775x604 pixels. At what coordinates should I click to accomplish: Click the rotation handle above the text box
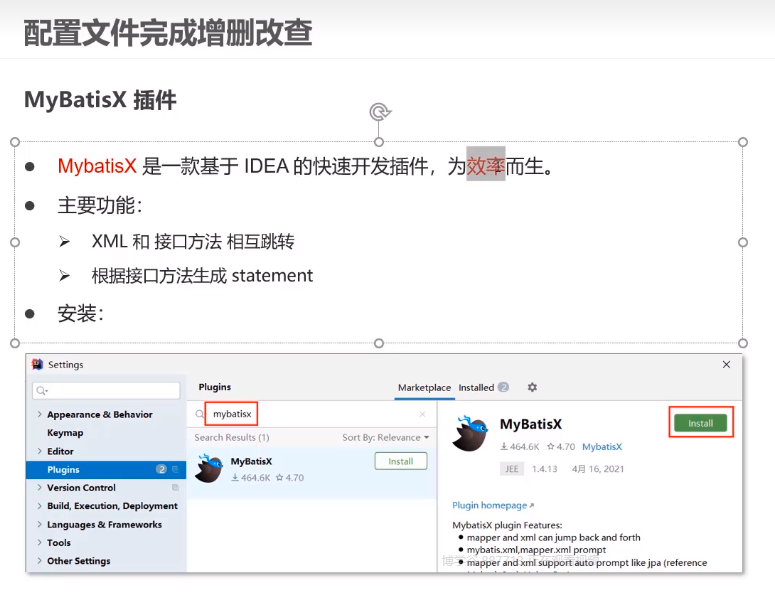(380, 112)
